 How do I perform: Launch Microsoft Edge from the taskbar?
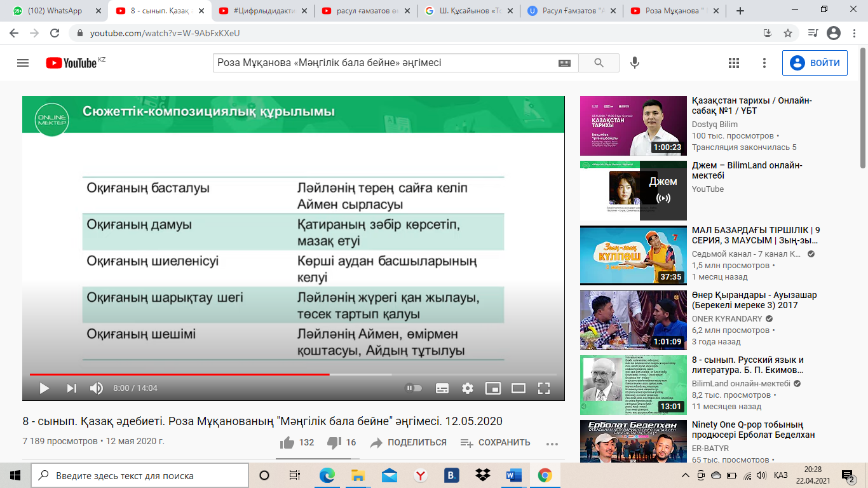327,475
